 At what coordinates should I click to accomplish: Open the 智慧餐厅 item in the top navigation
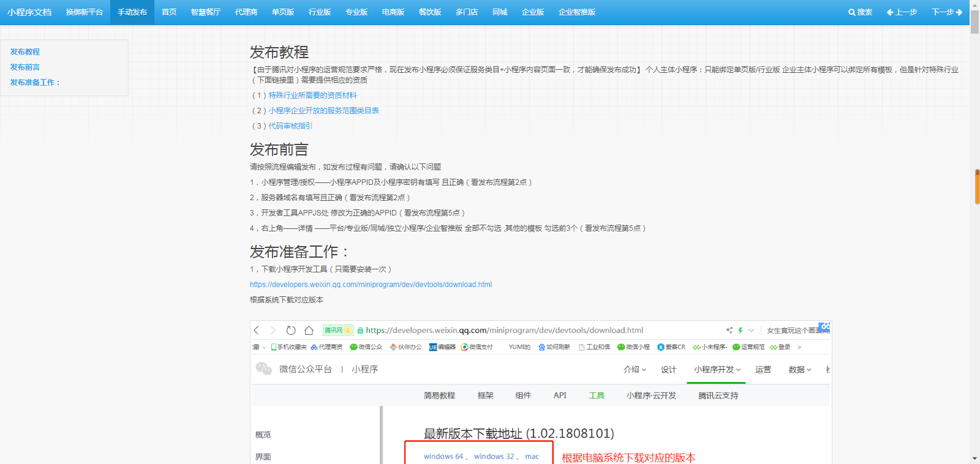point(205,12)
